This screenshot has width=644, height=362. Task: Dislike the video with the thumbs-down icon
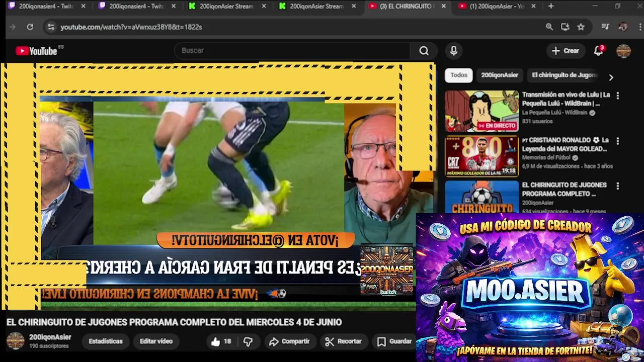(x=248, y=341)
